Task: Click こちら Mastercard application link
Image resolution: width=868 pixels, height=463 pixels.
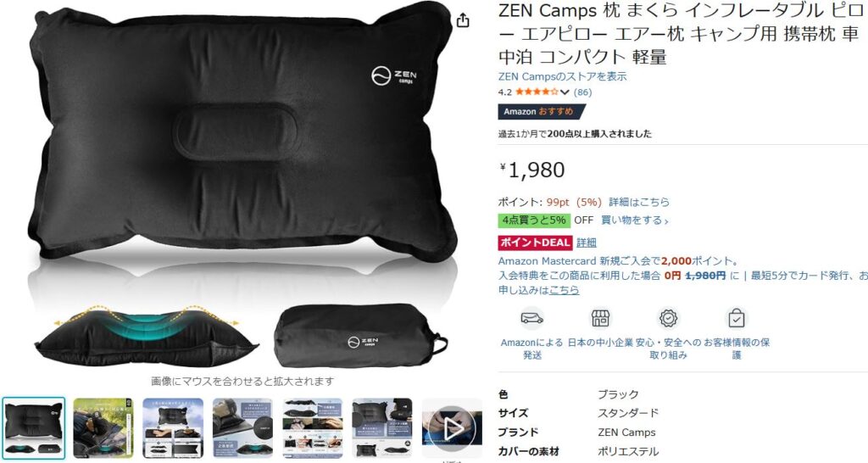Action: [x=564, y=290]
